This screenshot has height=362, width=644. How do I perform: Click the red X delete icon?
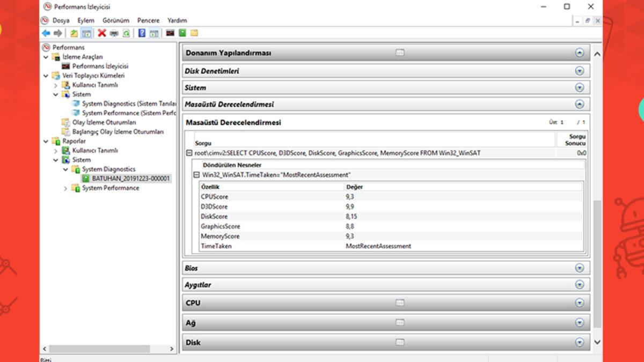(x=101, y=33)
